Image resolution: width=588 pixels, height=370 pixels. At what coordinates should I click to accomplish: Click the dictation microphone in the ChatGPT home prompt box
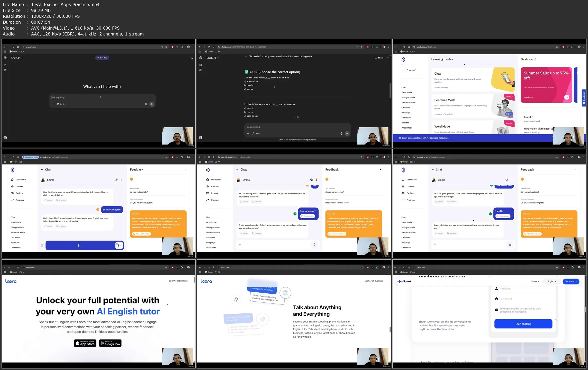(146, 104)
